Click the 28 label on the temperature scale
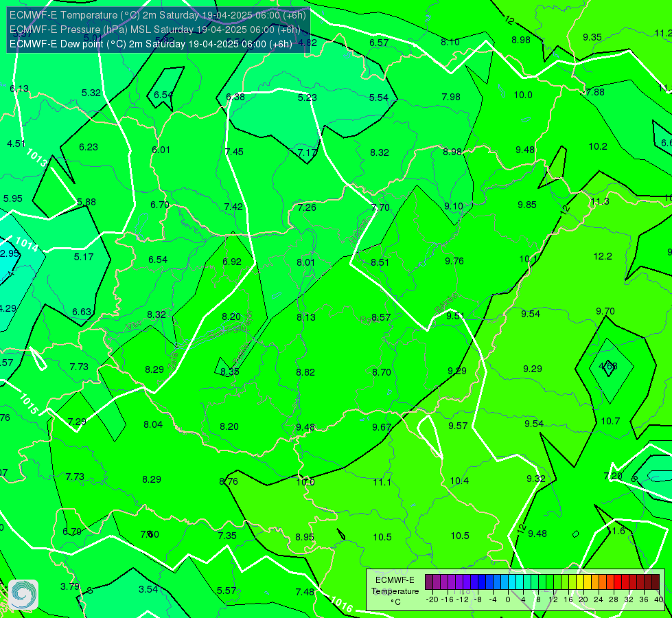Screen dimensions: 672x618 tap(613, 599)
